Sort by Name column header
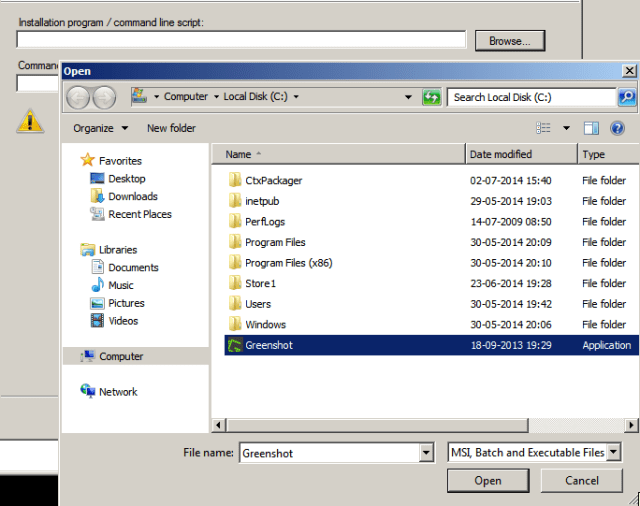 coord(338,154)
